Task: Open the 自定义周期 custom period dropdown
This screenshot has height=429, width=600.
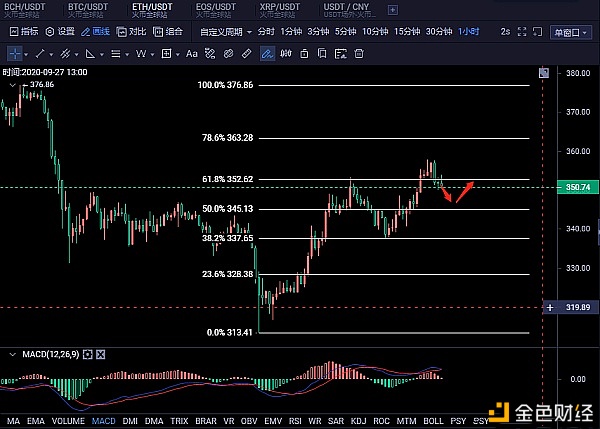Action: tap(226, 32)
